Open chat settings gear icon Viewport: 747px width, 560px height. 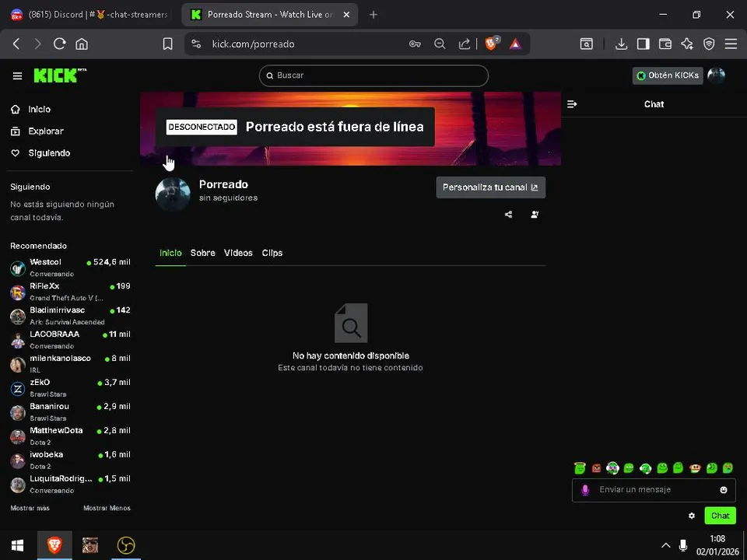coord(692,516)
